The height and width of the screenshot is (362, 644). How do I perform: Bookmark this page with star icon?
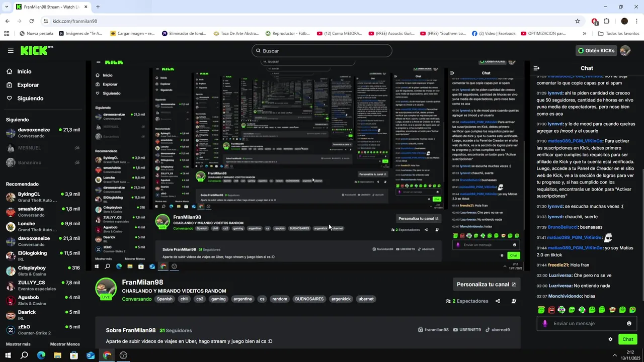pos(578,21)
